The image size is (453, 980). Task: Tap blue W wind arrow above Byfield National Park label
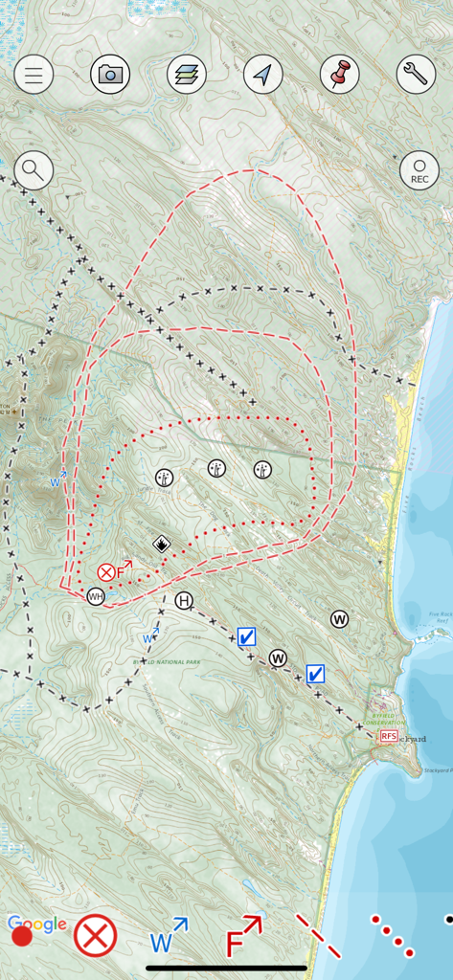150,636
